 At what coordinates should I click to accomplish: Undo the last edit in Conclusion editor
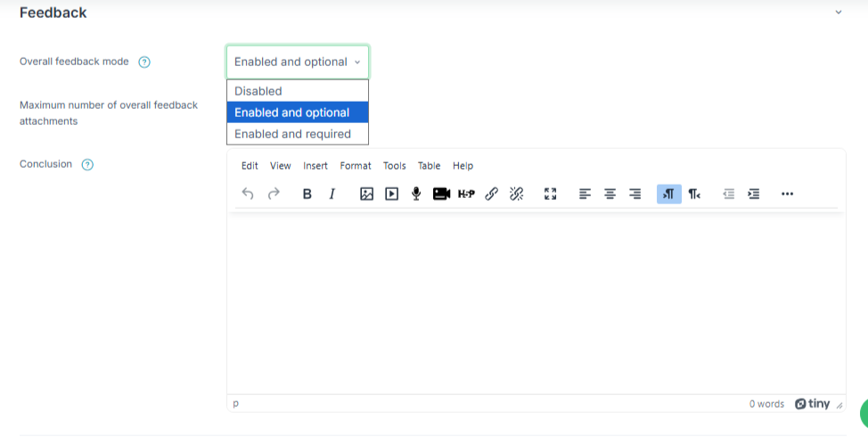tap(248, 194)
